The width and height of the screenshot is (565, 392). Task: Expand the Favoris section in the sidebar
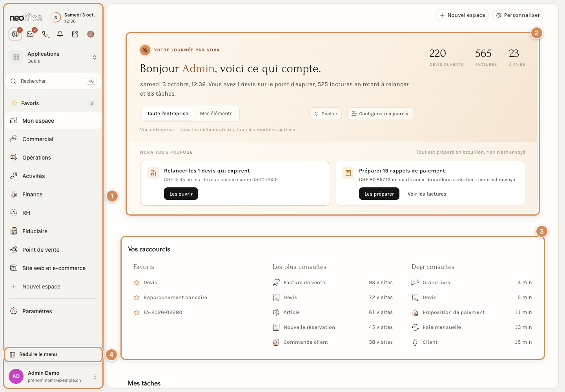coord(53,103)
